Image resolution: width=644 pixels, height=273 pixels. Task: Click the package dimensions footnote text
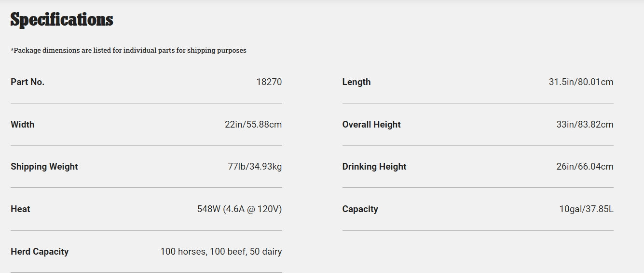(128, 50)
